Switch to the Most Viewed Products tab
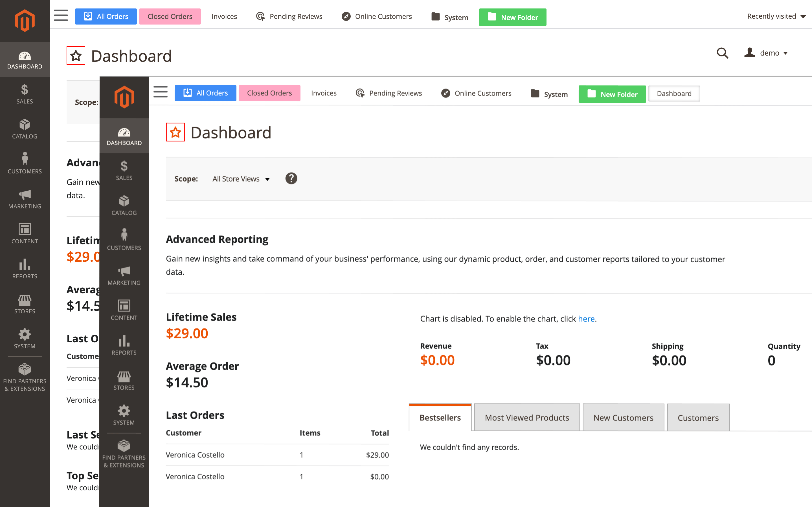Viewport: 812px width, 507px height. 526,417
